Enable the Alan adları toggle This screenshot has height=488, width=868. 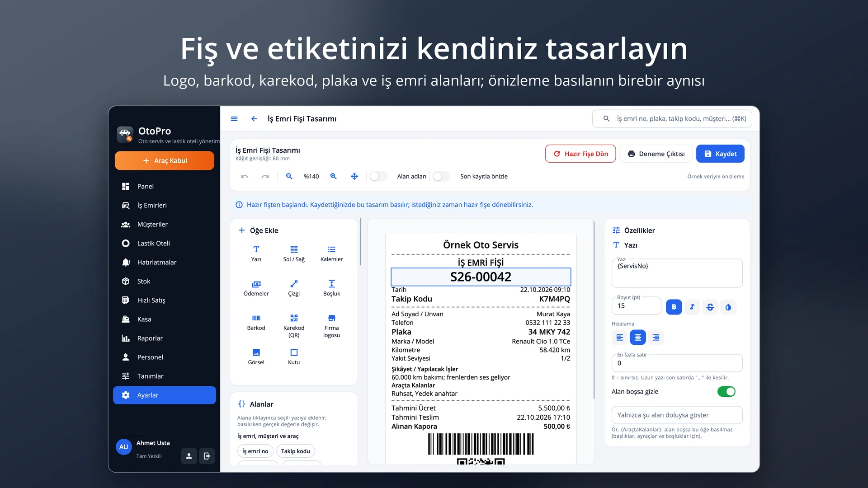pos(378,176)
